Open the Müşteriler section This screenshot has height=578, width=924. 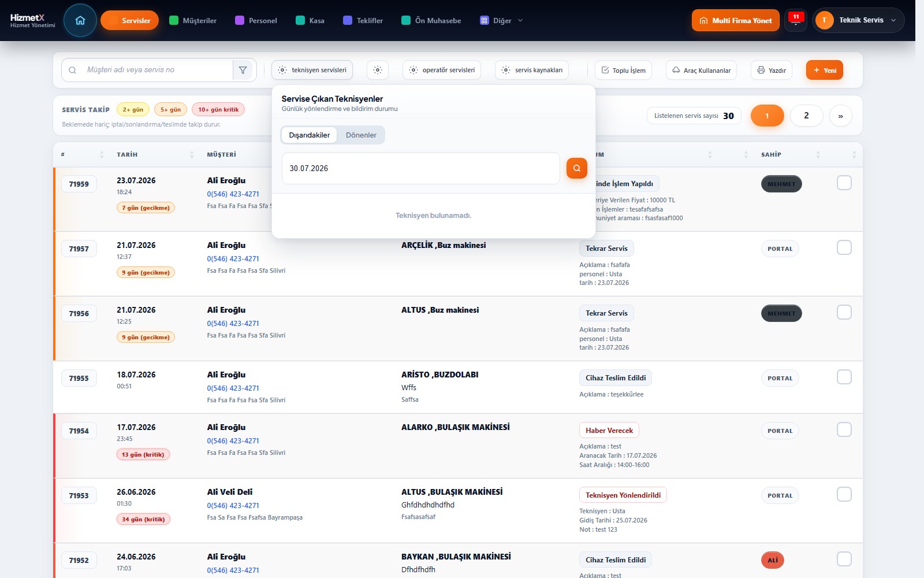[x=193, y=20]
